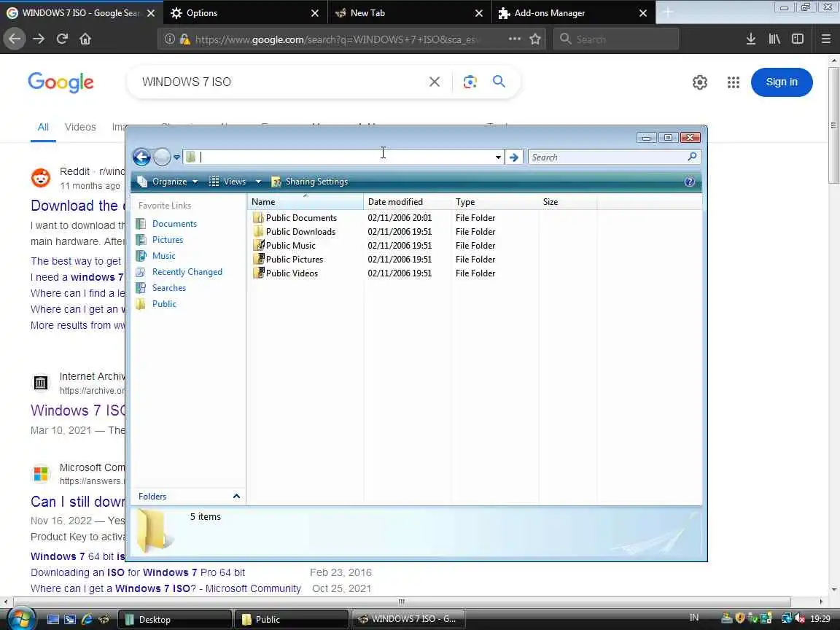
Task: Open page actions three-dot menu in URL bar
Action: pyautogui.click(x=514, y=39)
